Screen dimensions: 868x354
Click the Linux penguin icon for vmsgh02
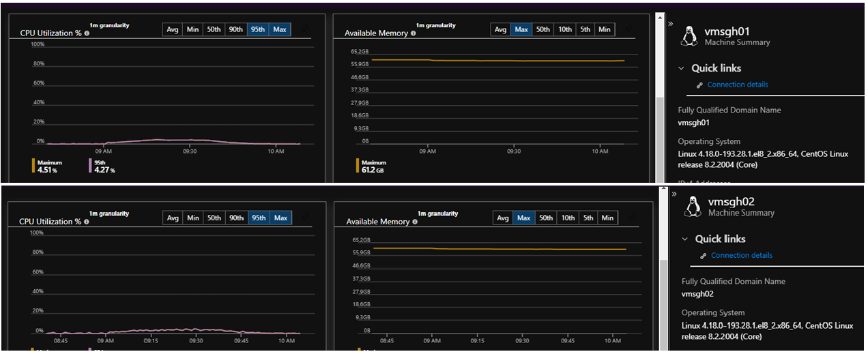coord(693,207)
